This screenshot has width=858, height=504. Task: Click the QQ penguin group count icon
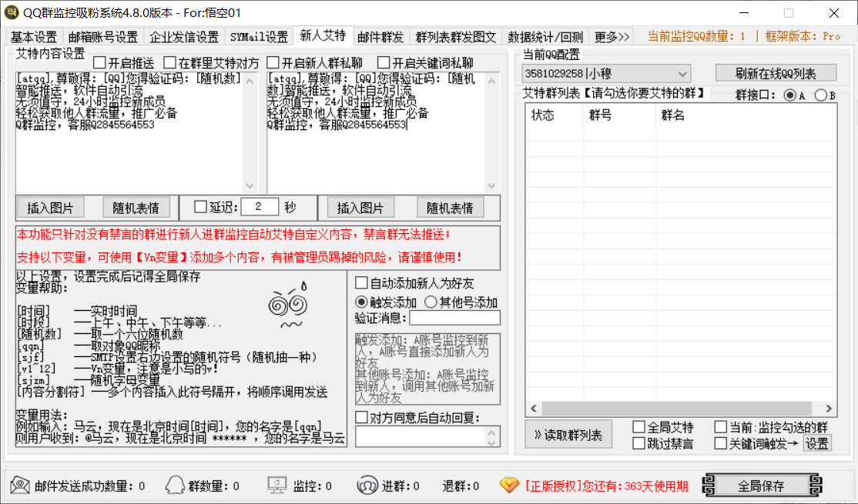(x=175, y=485)
